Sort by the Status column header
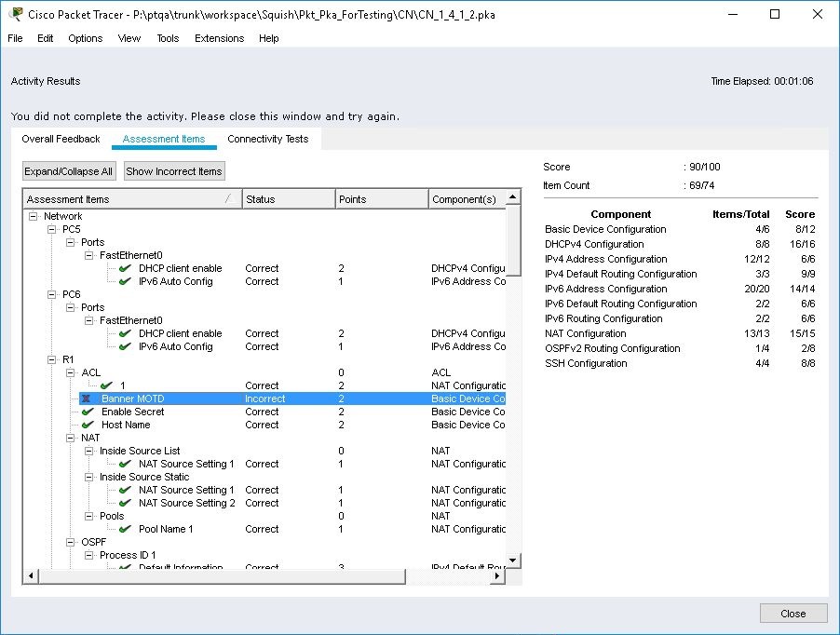 tap(289, 199)
